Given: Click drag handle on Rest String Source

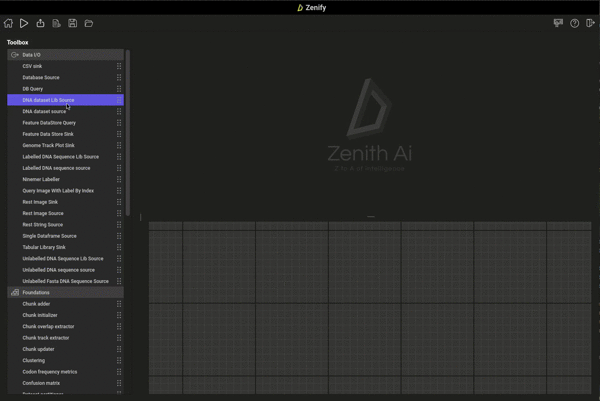Looking at the screenshot, I should pos(119,225).
